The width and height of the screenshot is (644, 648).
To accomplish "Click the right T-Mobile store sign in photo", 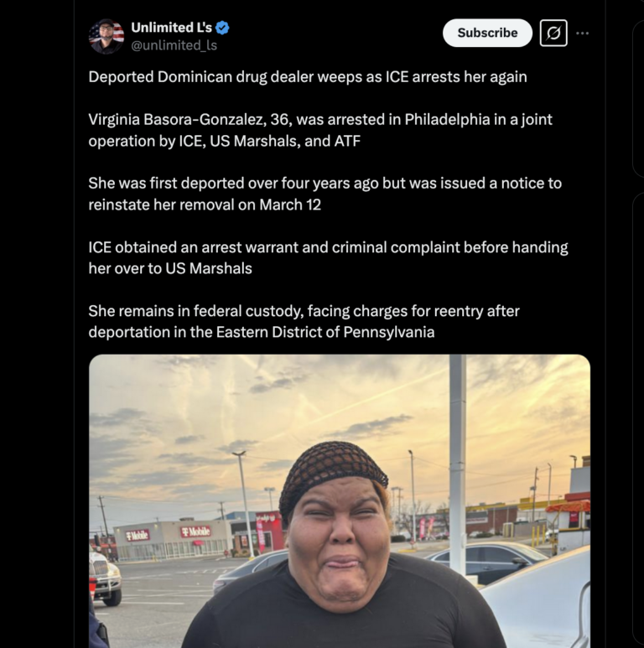I will [195, 531].
